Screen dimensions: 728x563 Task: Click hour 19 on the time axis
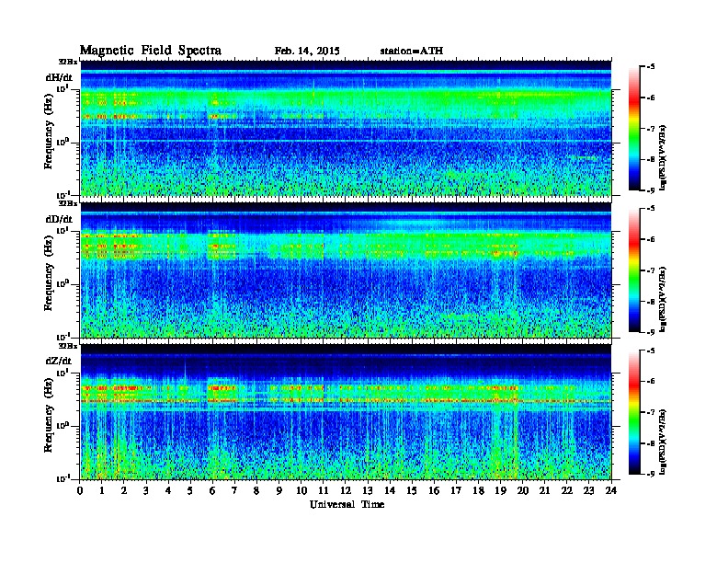(500, 490)
